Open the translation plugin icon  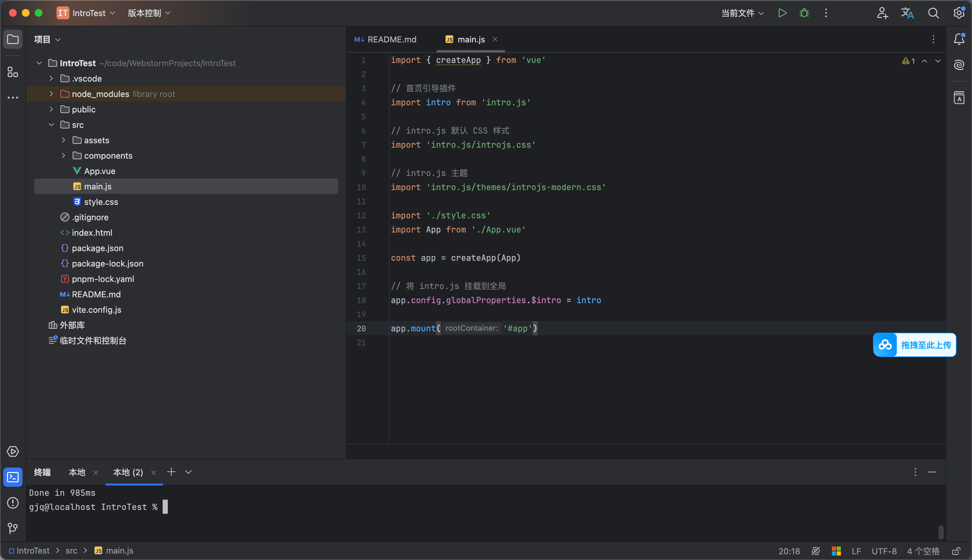point(907,13)
